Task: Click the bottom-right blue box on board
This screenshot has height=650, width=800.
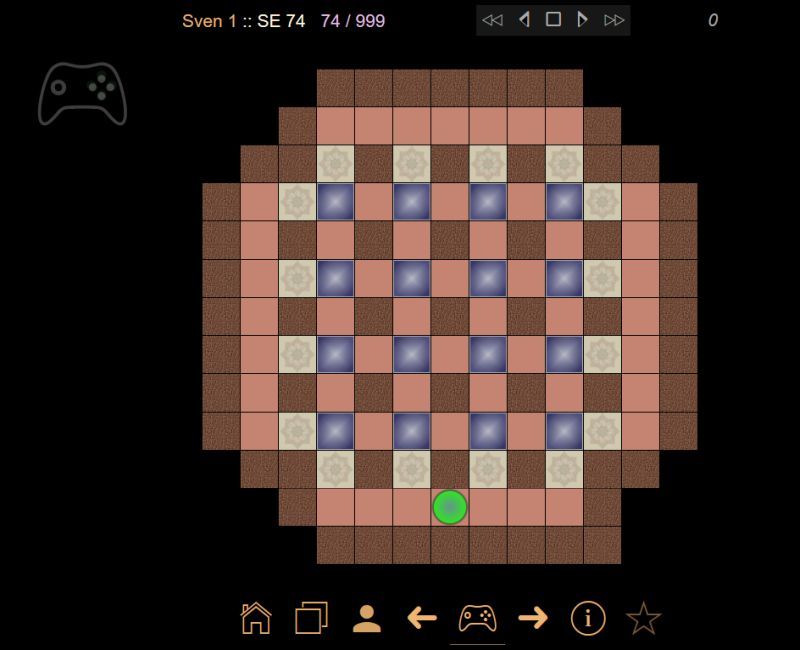Action: (x=564, y=430)
